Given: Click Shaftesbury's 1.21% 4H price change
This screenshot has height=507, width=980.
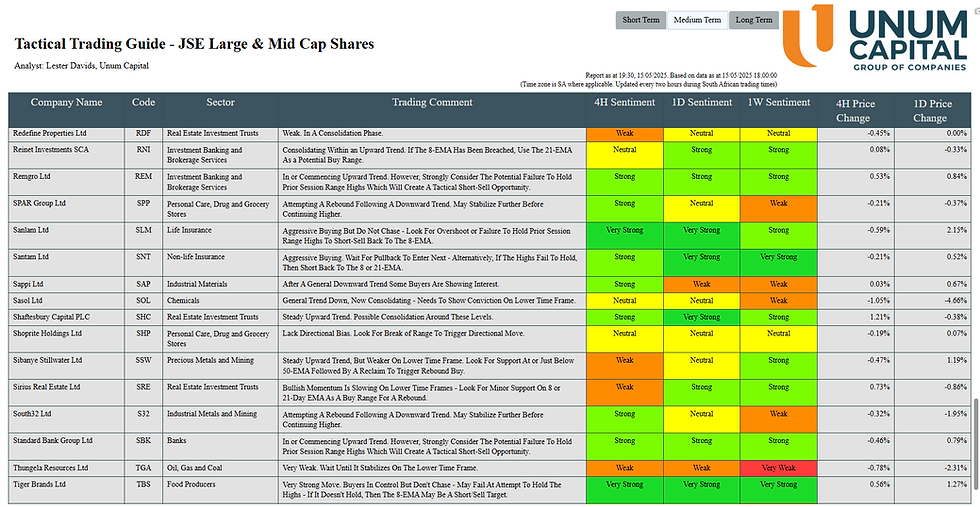Looking at the screenshot, I should [878, 317].
